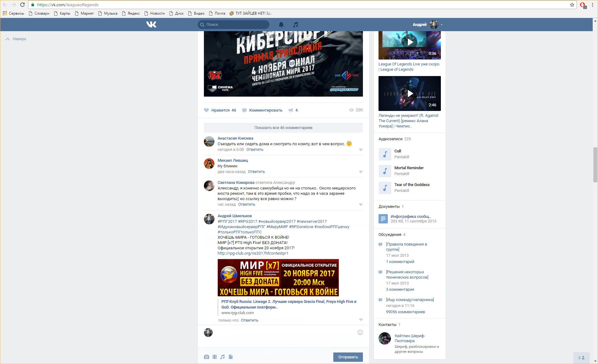Share the post via megaphone icon
The width and height of the screenshot is (598, 364).
291,110
